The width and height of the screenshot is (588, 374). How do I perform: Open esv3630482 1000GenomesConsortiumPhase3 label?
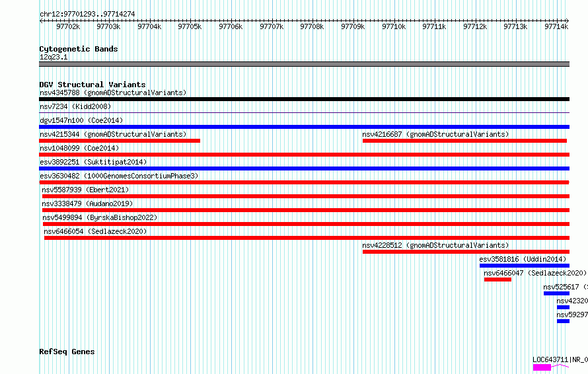tap(119, 176)
